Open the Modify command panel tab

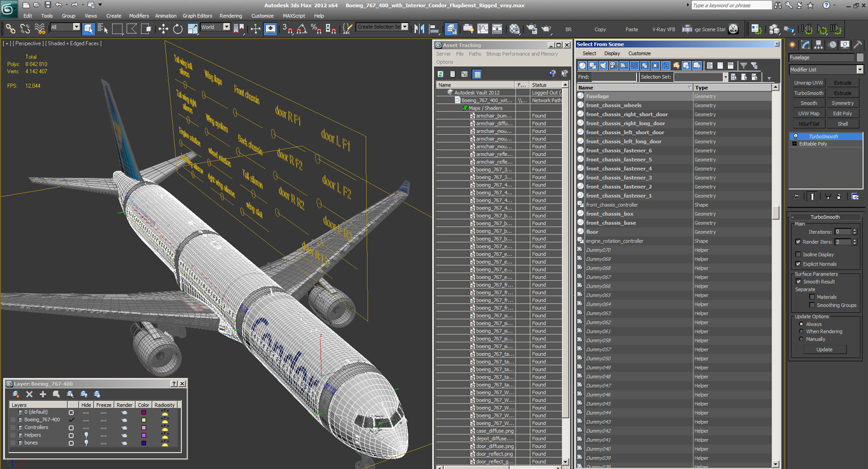click(x=806, y=45)
